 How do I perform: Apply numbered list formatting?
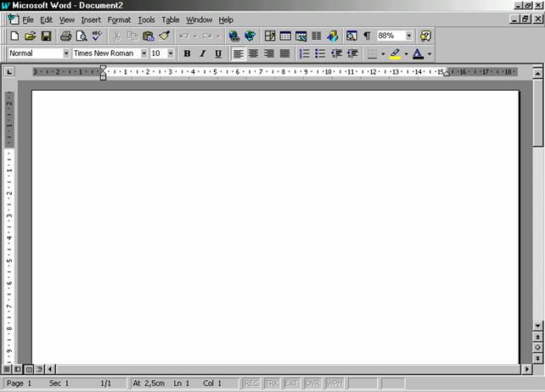coord(305,53)
